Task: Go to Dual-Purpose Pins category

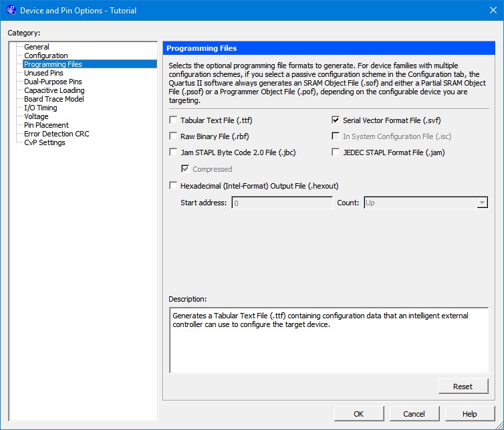Action: click(53, 82)
